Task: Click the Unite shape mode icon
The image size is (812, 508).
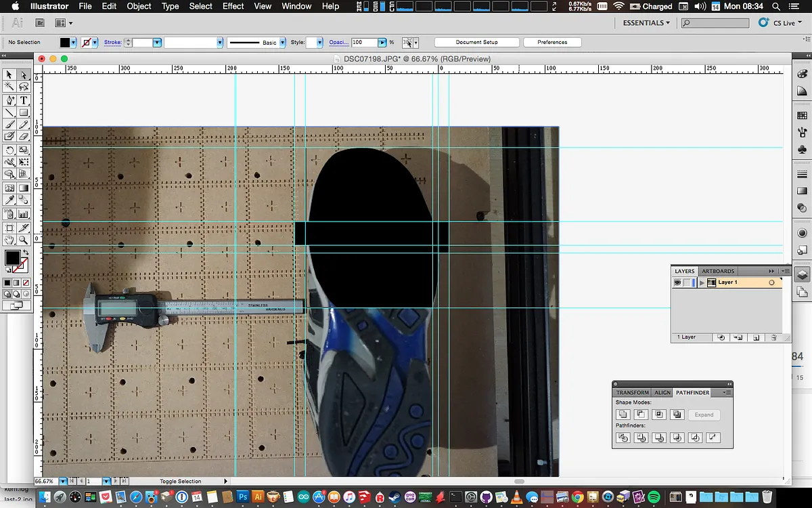Action: point(623,415)
